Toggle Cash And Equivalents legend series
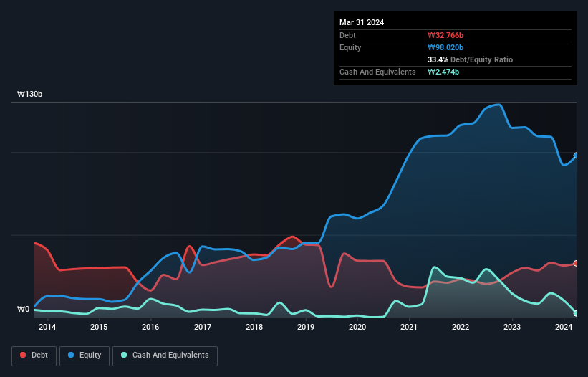588x377 pixels. click(165, 355)
